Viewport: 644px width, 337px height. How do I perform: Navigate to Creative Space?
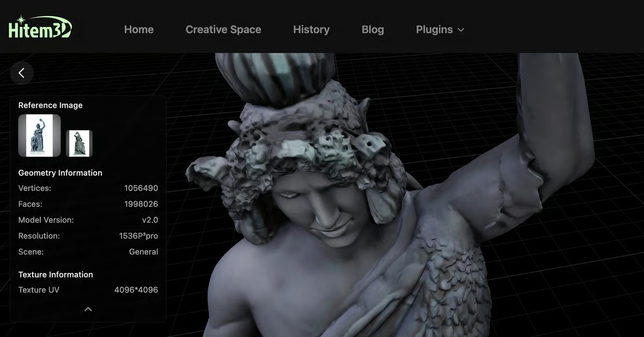coord(223,30)
